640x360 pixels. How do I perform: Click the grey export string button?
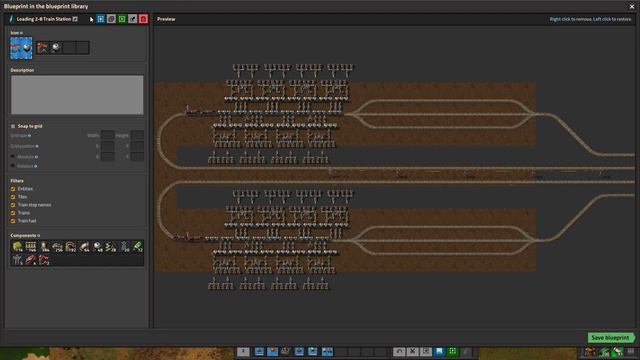pos(132,19)
